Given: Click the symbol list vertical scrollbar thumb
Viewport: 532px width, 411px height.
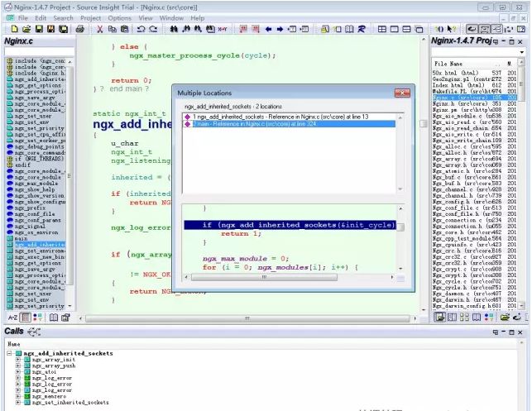Looking at the screenshot, I should 69,175.
